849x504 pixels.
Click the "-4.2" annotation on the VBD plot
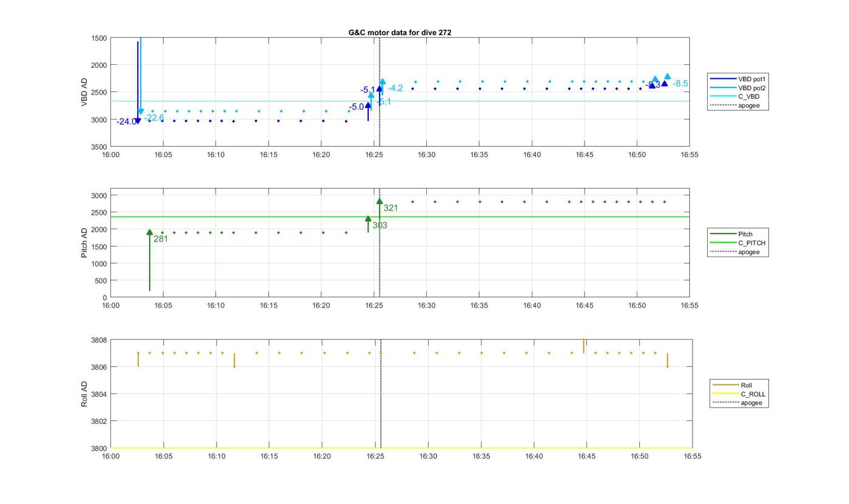click(x=395, y=88)
